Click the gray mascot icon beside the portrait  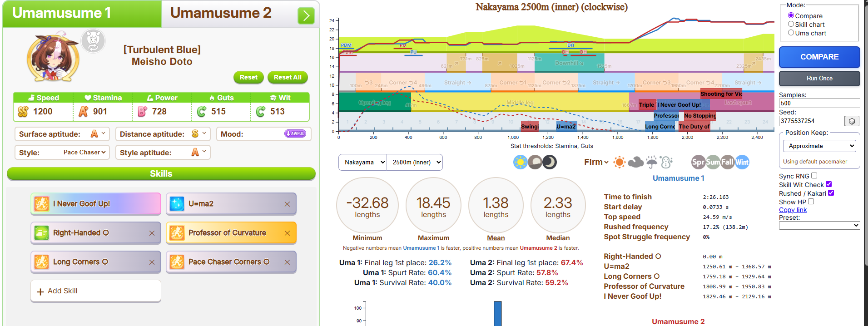click(93, 41)
